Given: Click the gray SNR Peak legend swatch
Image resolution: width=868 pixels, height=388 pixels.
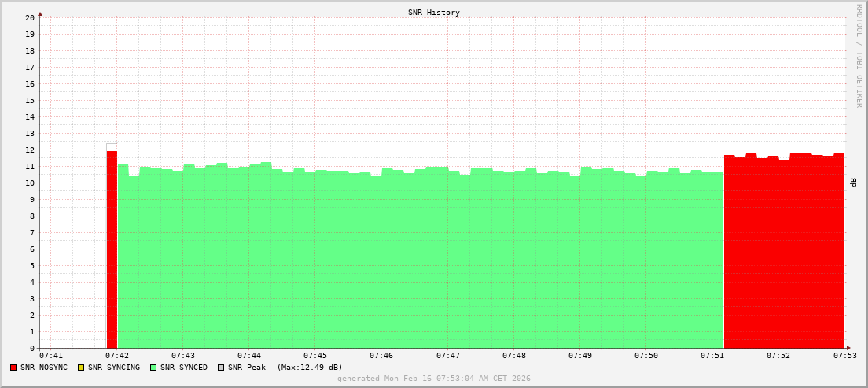Looking at the screenshot, I should point(221,368).
